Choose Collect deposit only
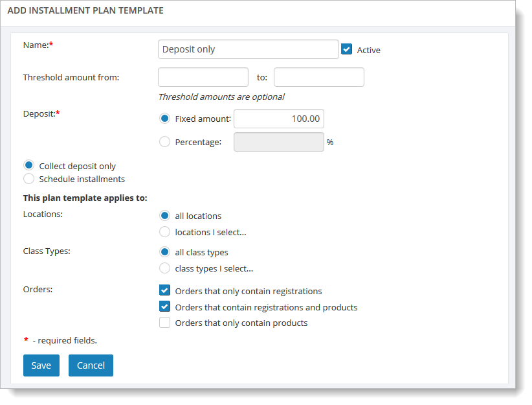Viewport: 532px width, 405px height. coord(28,166)
